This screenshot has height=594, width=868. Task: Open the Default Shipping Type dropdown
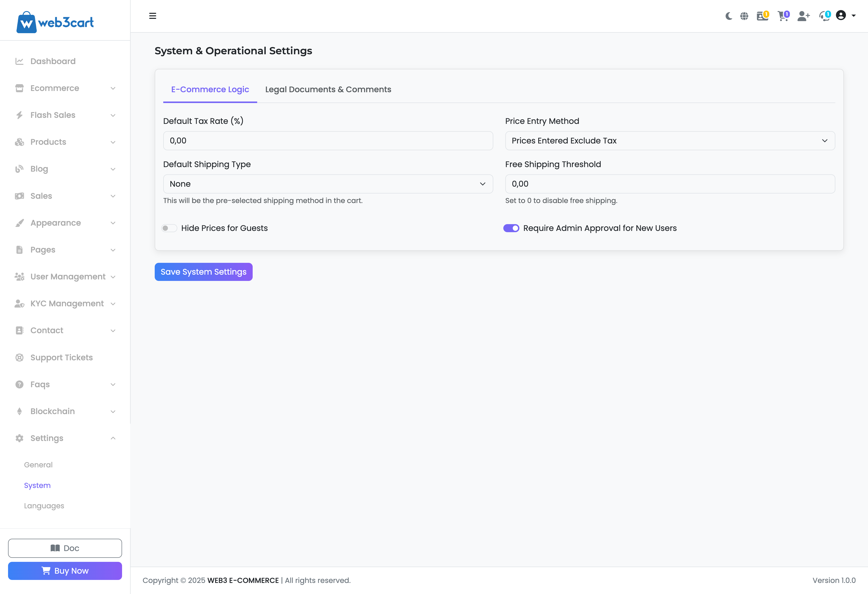[328, 184]
